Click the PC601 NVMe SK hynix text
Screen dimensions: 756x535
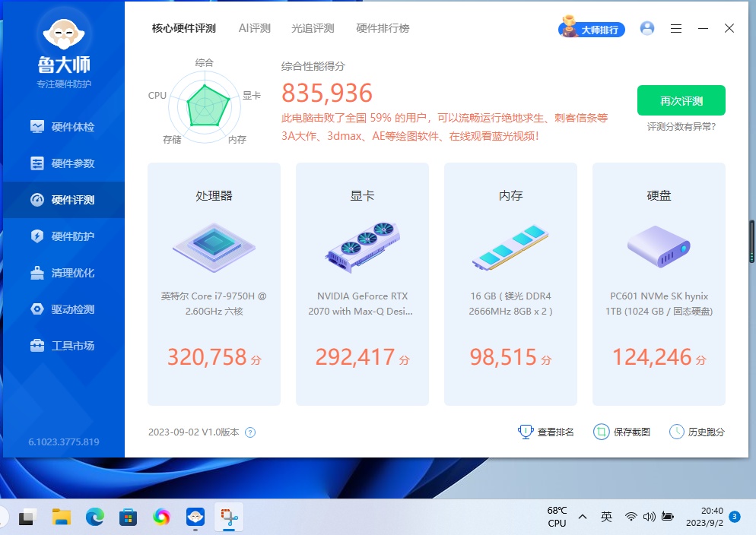[659, 303]
